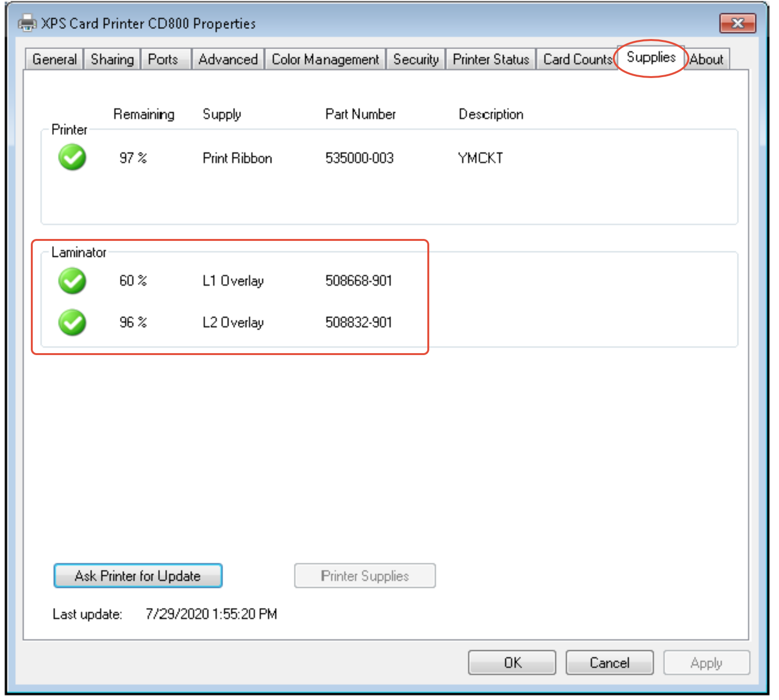Image resolution: width=779 pixels, height=700 pixels.
Task: Open the General tab
Action: point(54,59)
